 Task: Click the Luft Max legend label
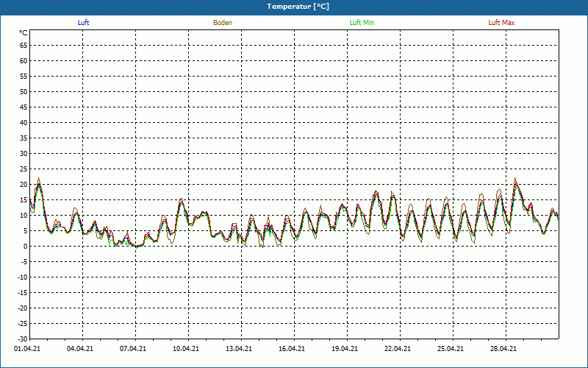(x=501, y=23)
